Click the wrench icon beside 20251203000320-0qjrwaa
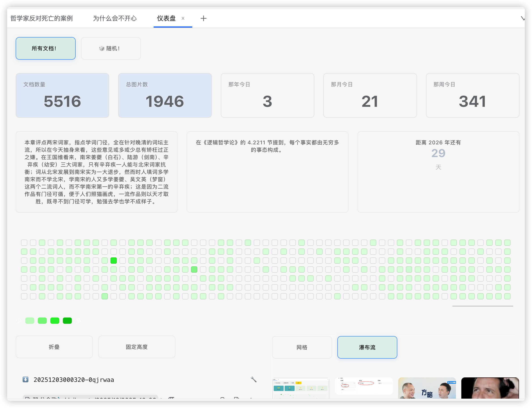Screen dimensions: 532x408 pyautogui.click(x=254, y=379)
